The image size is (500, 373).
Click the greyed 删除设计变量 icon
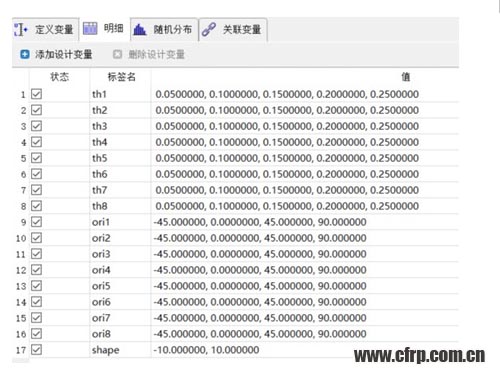[117, 54]
